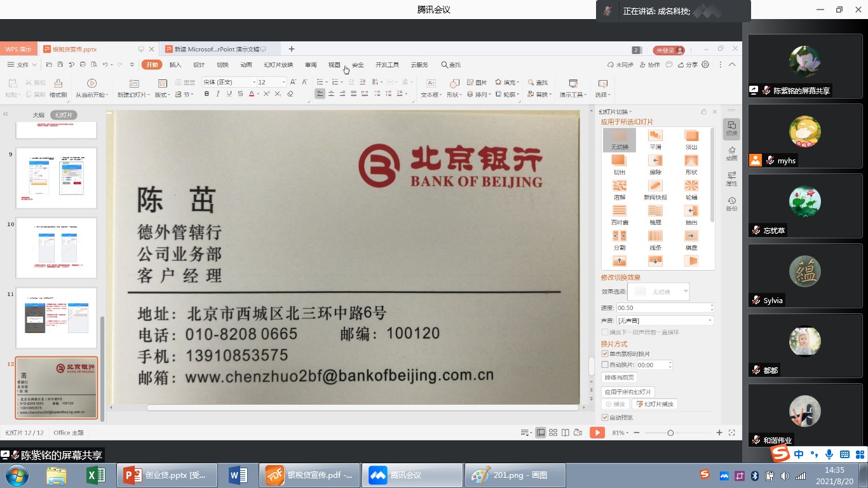Open the 审阅 ribbon tab
The image size is (868, 488).
pyautogui.click(x=311, y=65)
